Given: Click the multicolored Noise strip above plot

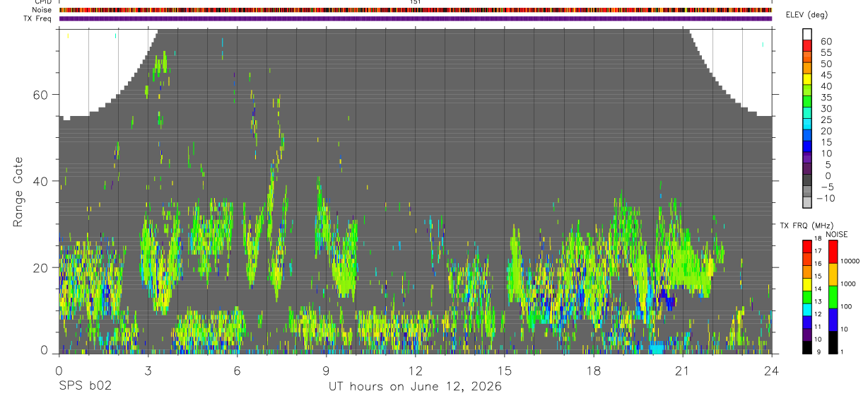Looking at the screenshot, I should point(416,10).
